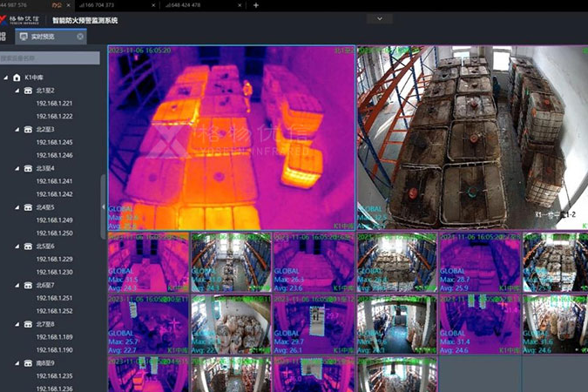Switch to the 实时预览 tab
Screen dimensions: 588x392
tap(45, 37)
